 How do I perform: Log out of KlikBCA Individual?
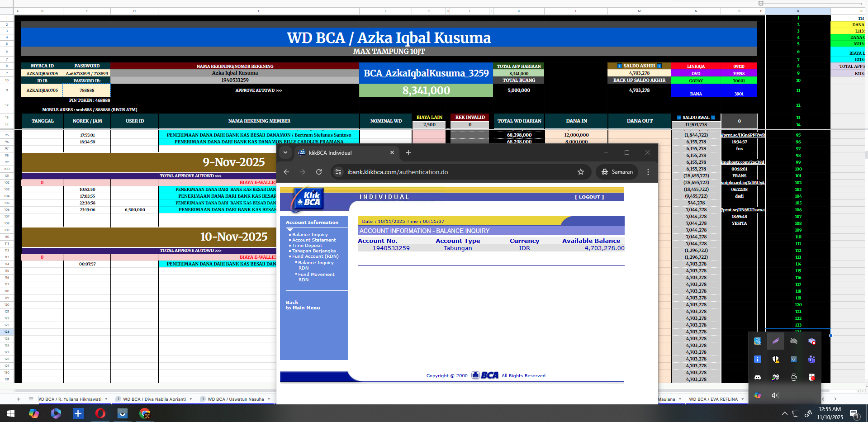click(x=589, y=197)
